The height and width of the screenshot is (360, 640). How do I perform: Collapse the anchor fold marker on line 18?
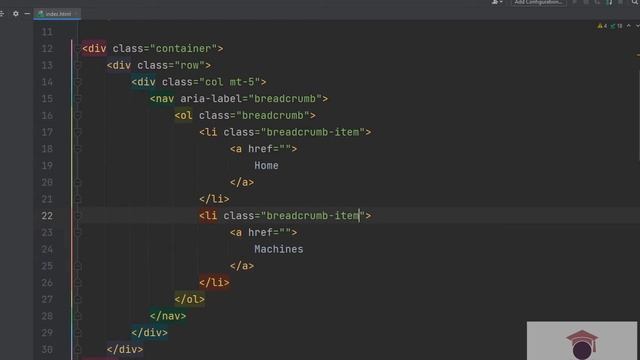pos(78,149)
